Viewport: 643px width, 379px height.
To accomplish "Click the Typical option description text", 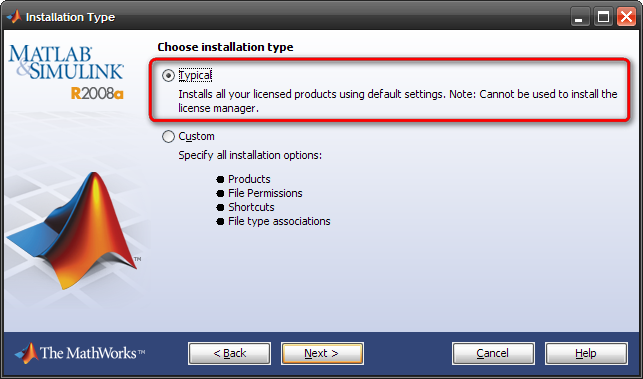I will pos(398,101).
